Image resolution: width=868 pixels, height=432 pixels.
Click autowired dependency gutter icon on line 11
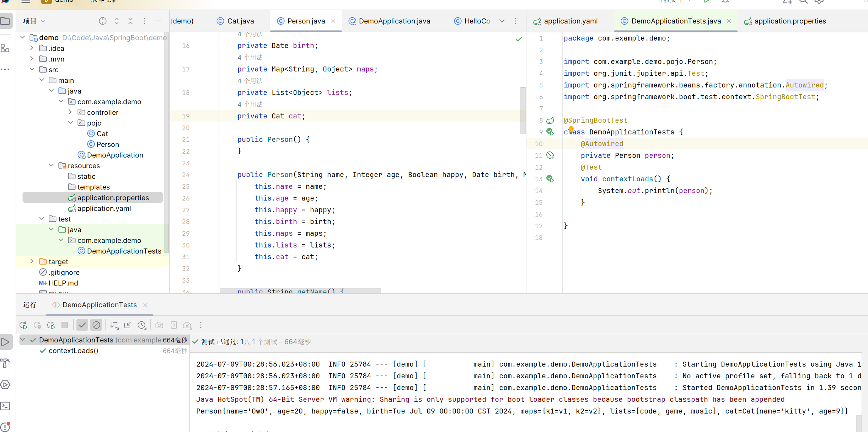[x=550, y=155]
